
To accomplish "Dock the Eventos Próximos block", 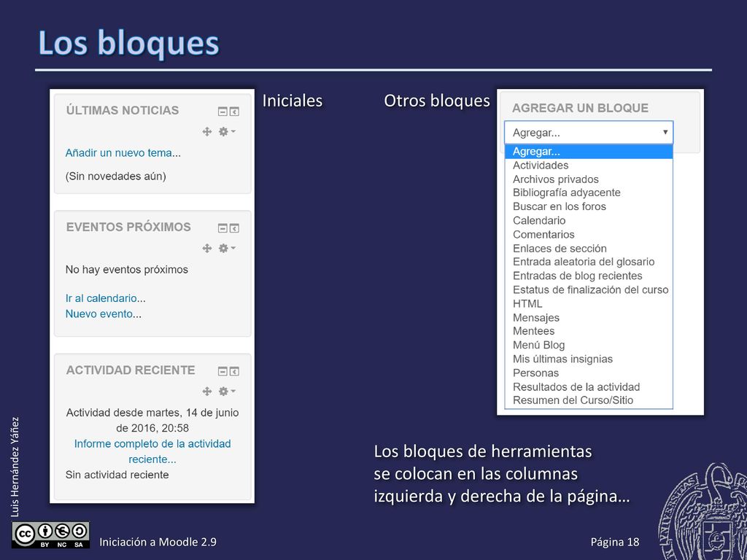I will pyautogui.click(x=234, y=228).
